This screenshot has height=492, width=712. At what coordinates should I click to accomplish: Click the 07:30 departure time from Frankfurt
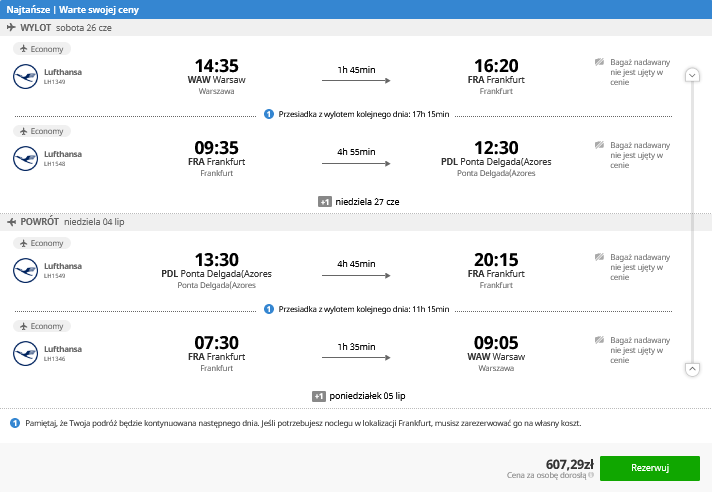(x=217, y=343)
